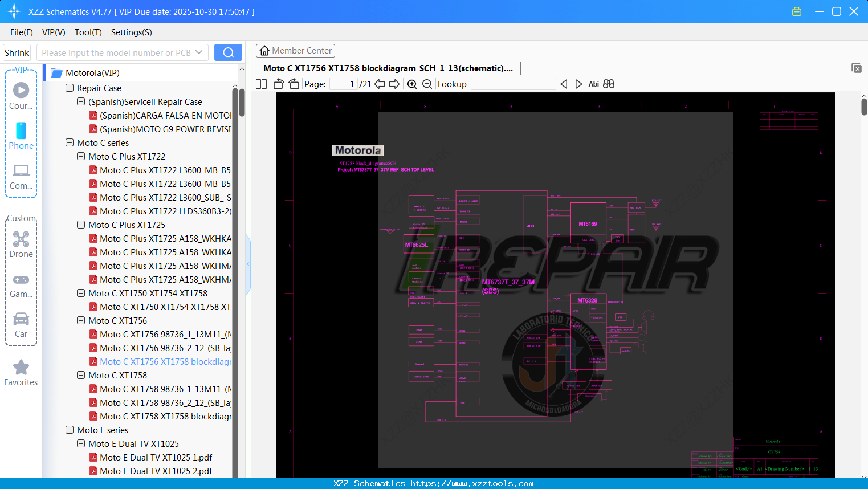This screenshot has height=489, width=868.
Task: Toggle Shrink sidebar button
Action: (x=17, y=53)
